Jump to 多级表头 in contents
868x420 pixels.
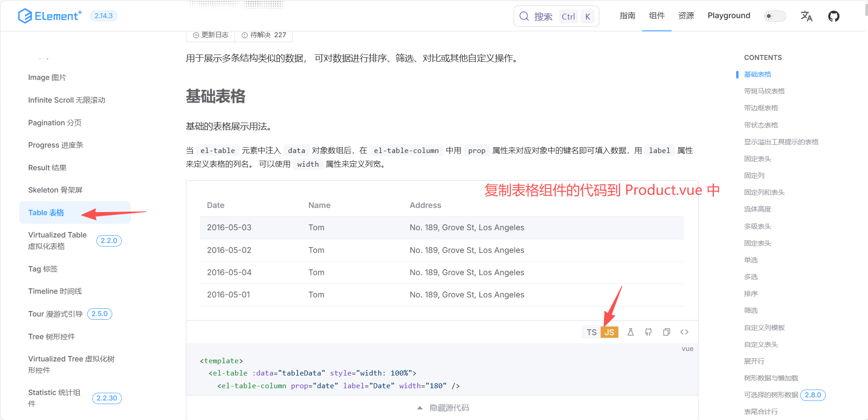(x=757, y=226)
